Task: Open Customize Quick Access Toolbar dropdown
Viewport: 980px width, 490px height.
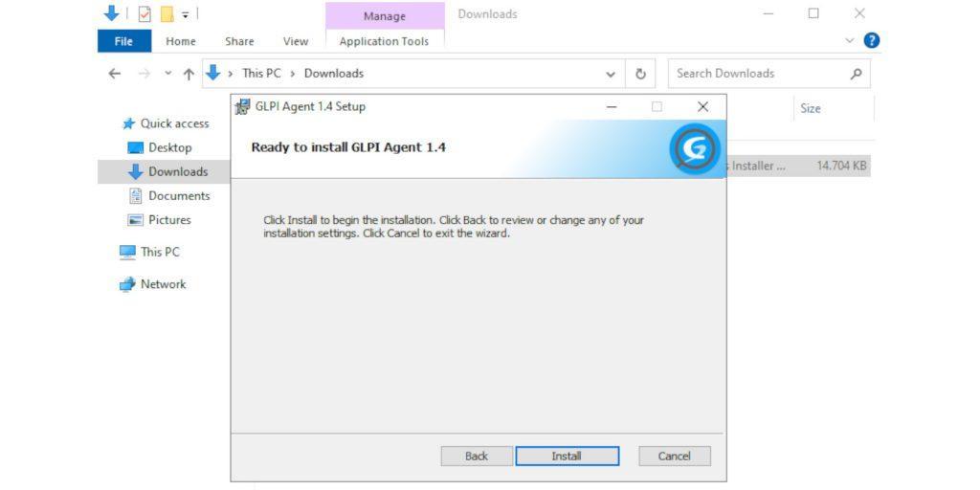Action: 186,14
